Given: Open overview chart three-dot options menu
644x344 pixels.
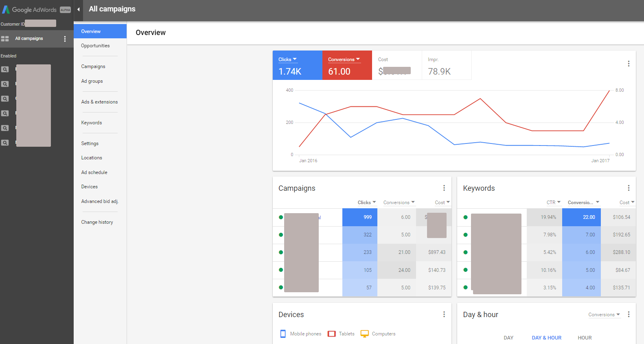Looking at the screenshot, I should pos(629,64).
